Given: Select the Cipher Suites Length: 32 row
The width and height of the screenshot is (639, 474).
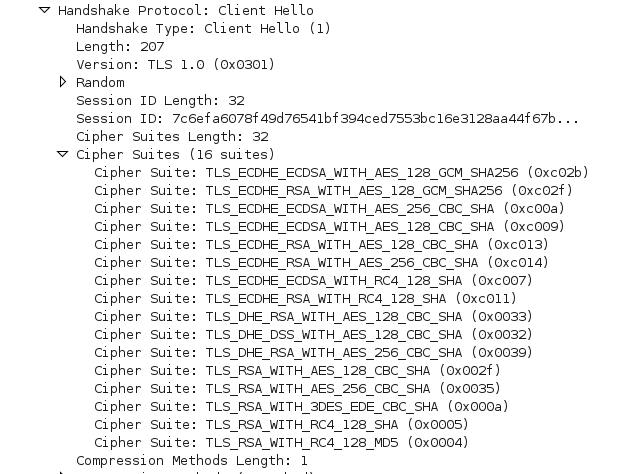Looking at the screenshot, I should (172, 136).
